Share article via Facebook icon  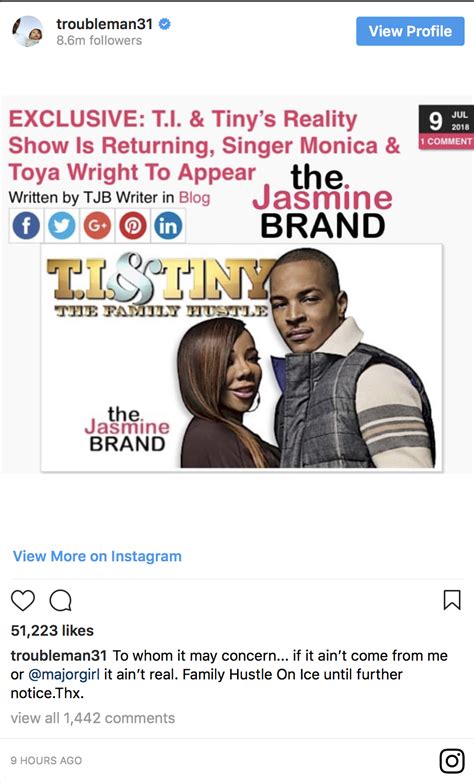point(26,226)
